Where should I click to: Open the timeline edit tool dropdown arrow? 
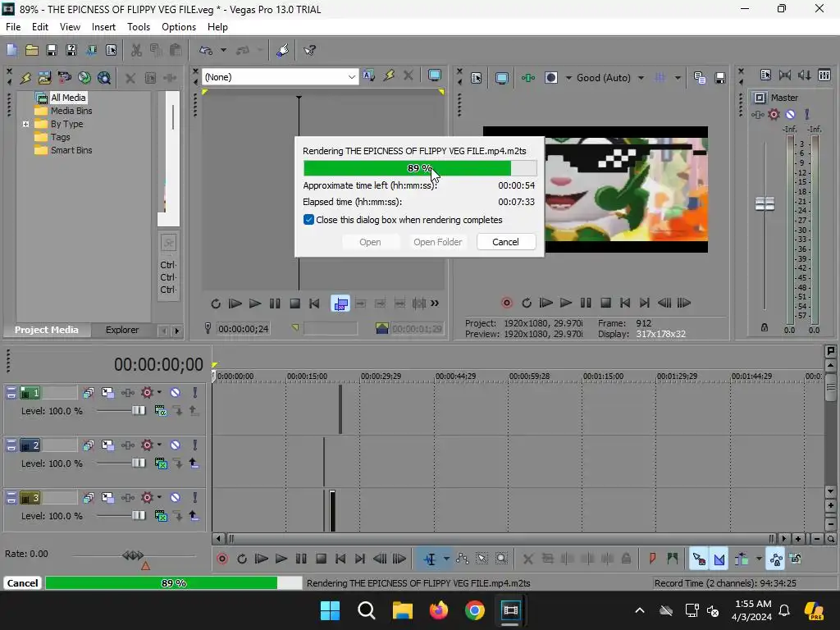point(446,559)
